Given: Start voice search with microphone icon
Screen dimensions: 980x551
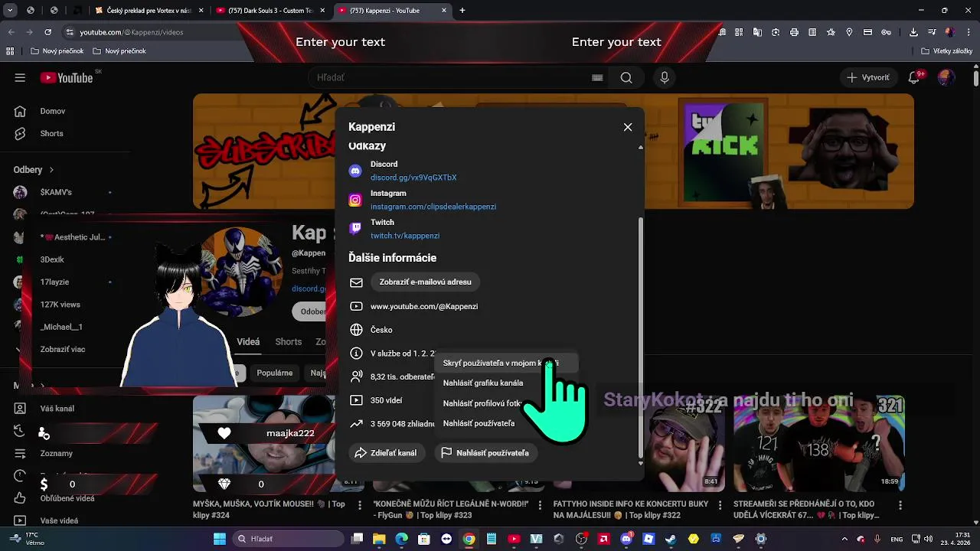Looking at the screenshot, I should 665,77.
